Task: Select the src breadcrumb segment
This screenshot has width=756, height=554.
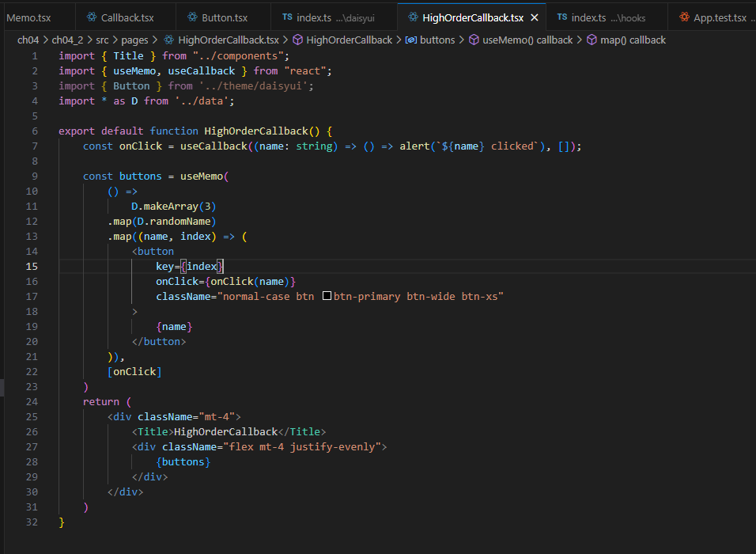Action: pos(102,40)
